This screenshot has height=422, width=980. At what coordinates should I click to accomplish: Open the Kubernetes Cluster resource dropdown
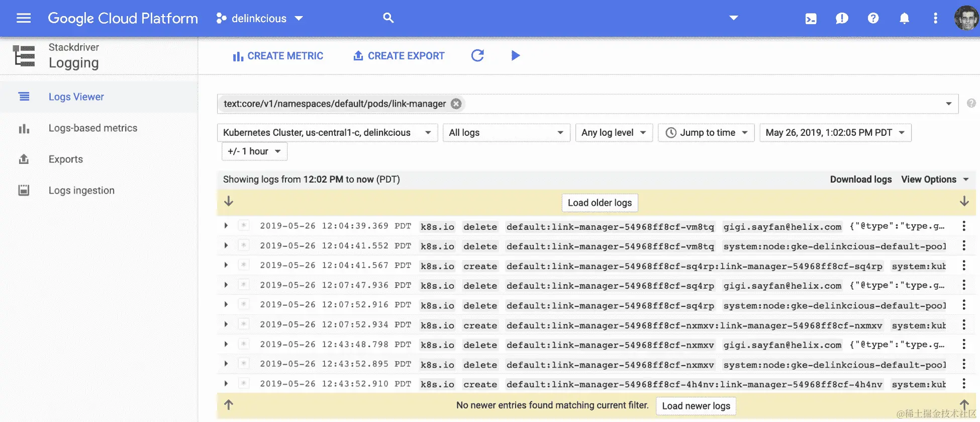[327, 133]
